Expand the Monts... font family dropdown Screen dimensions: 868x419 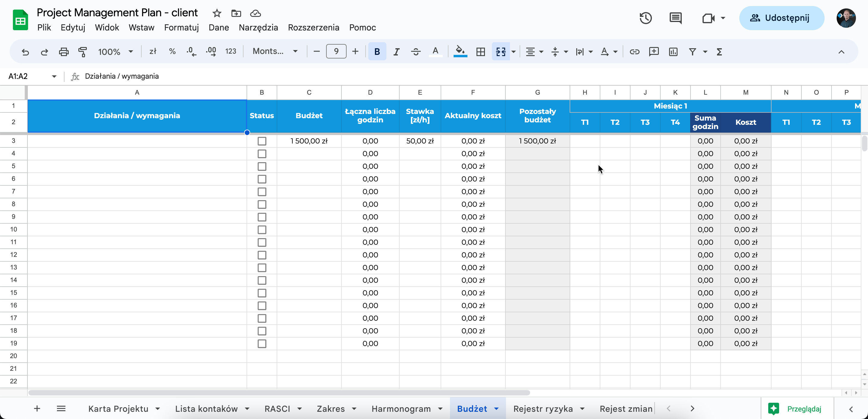point(275,51)
